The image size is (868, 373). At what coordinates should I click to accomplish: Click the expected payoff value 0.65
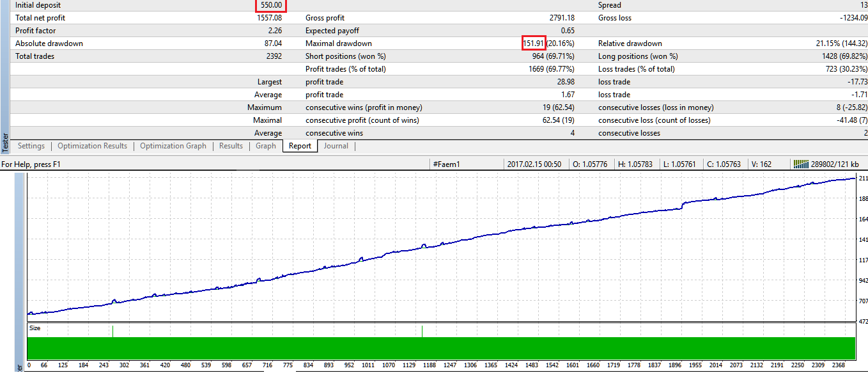coord(568,31)
